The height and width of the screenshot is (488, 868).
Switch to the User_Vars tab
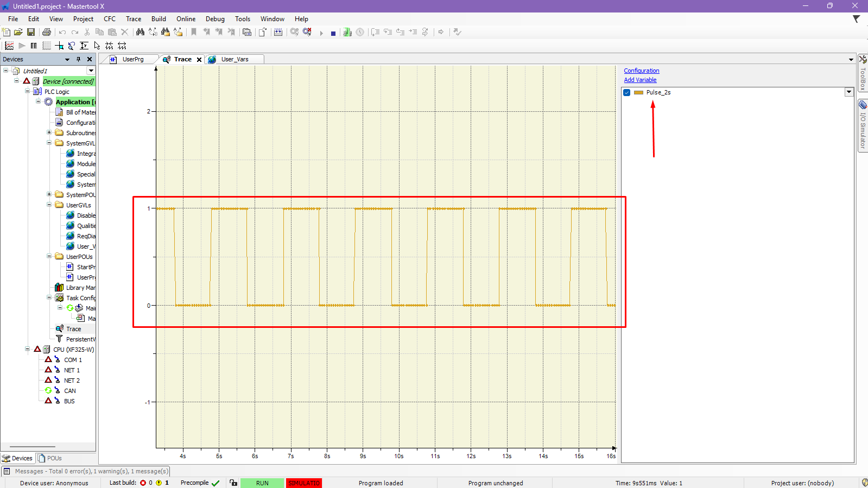pos(235,60)
